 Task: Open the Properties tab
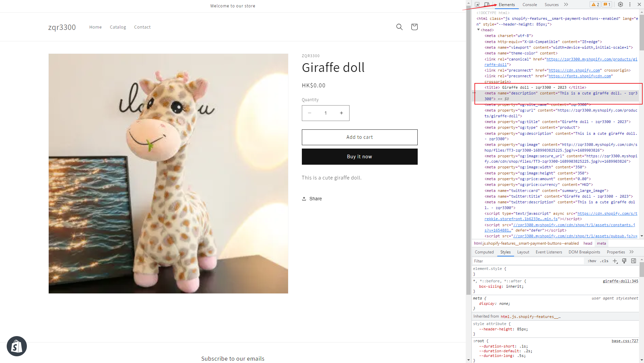click(x=616, y=252)
